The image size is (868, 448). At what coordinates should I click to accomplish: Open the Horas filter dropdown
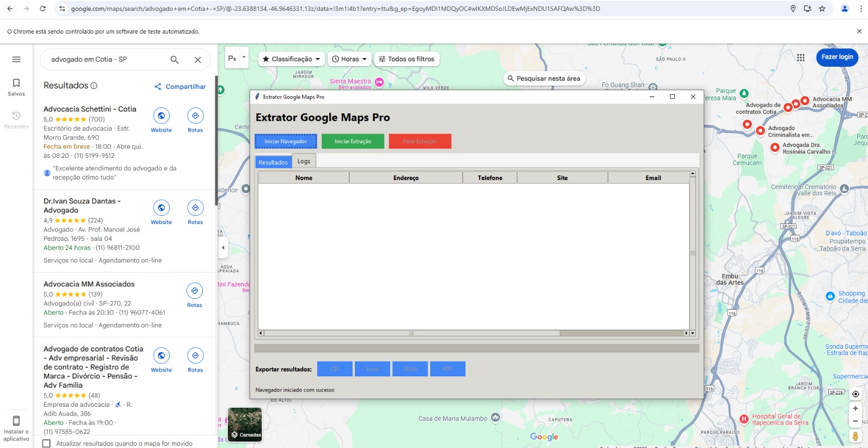349,59
